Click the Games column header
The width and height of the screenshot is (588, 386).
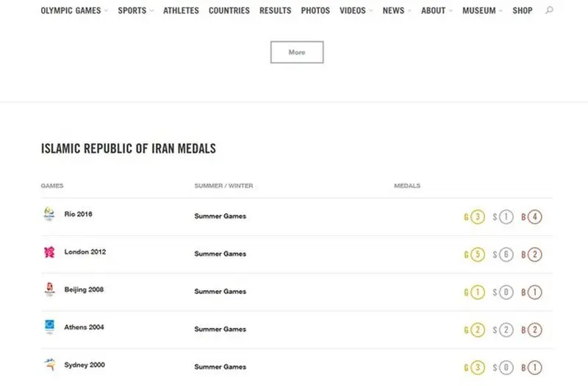[52, 186]
